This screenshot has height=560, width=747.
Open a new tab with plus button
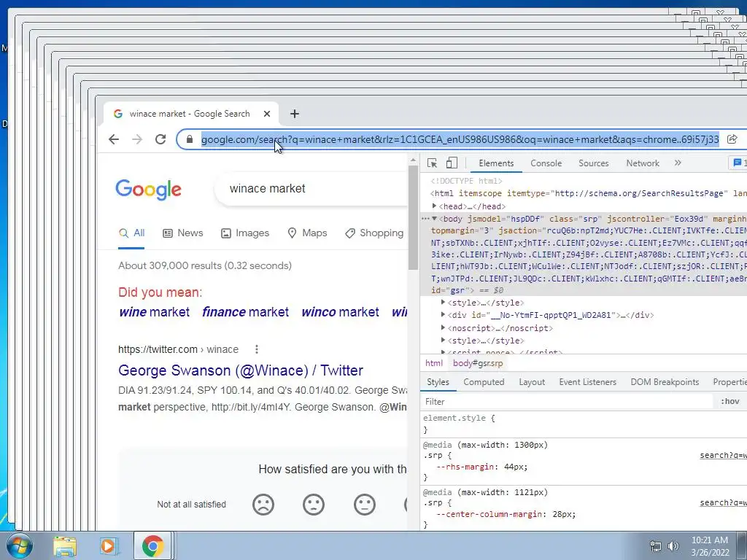295,114
